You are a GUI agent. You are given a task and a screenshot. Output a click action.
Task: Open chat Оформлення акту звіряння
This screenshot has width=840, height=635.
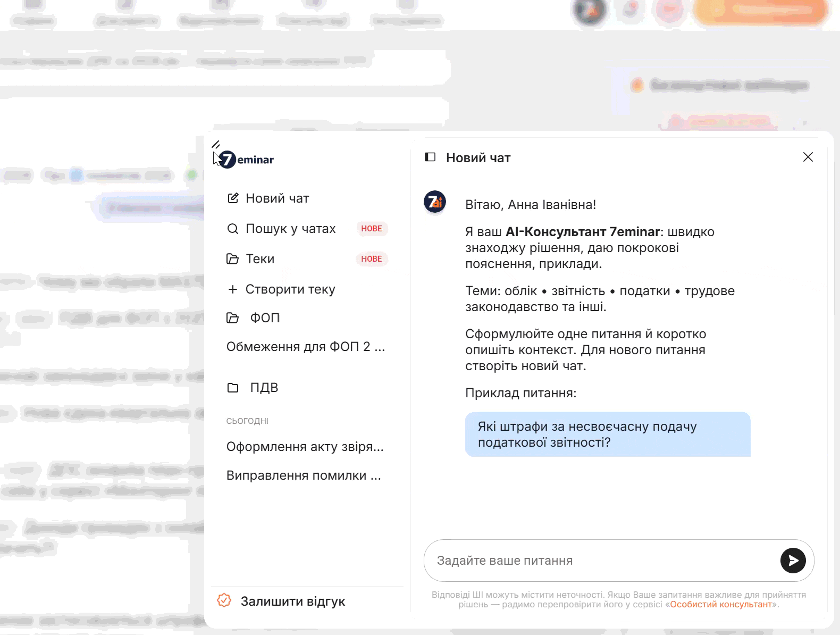click(x=305, y=447)
